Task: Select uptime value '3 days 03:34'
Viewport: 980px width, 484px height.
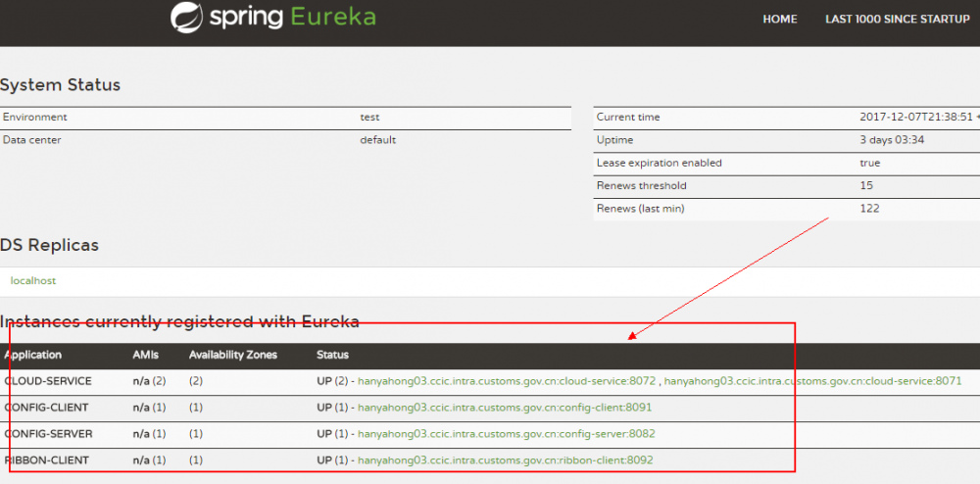Action: [x=892, y=140]
